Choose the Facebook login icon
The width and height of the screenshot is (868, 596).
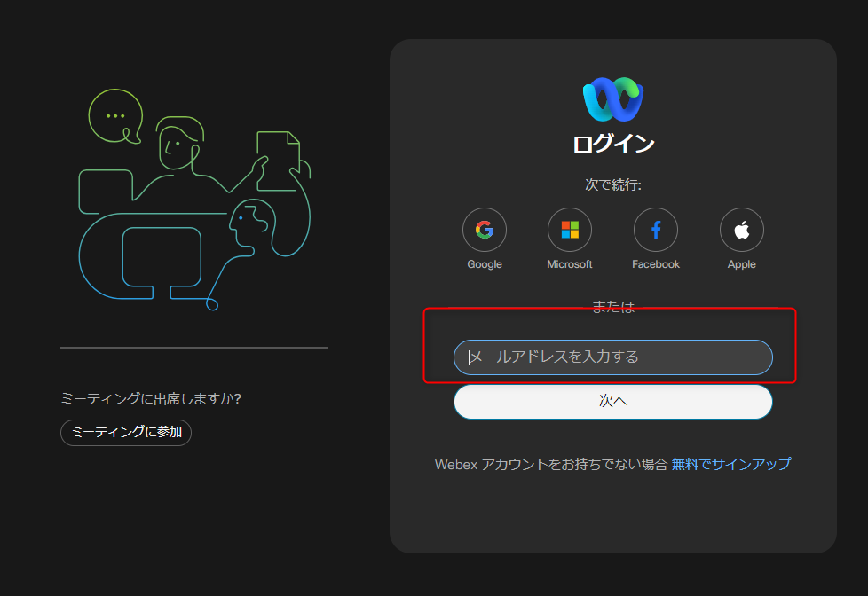coord(655,230)
